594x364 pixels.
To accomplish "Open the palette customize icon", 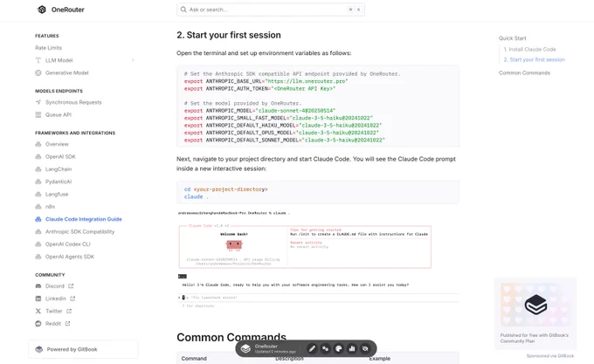I will pyautogui.click(x=339, y=348).
